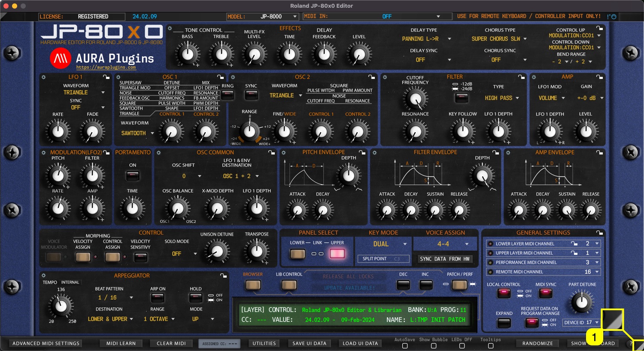The width and height of the screenshot is (644, 351).
Task: Open the auraplugins.com link
Action: [106, 67]
